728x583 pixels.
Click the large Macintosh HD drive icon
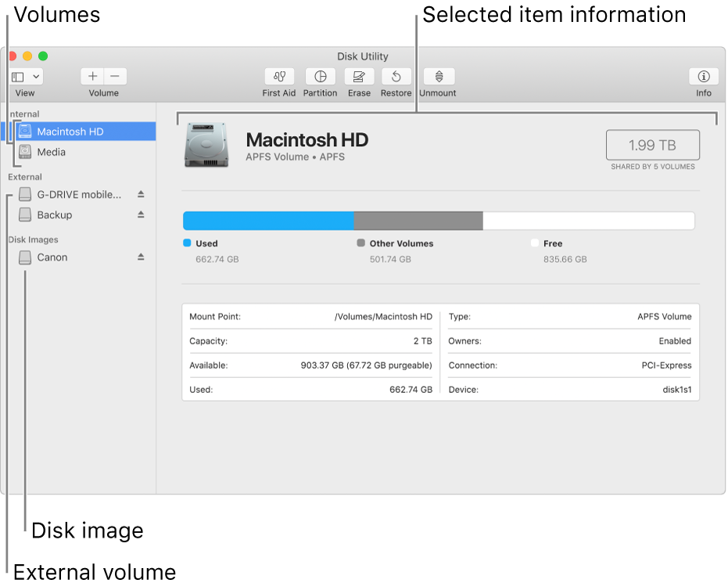(x=206, y=145)
